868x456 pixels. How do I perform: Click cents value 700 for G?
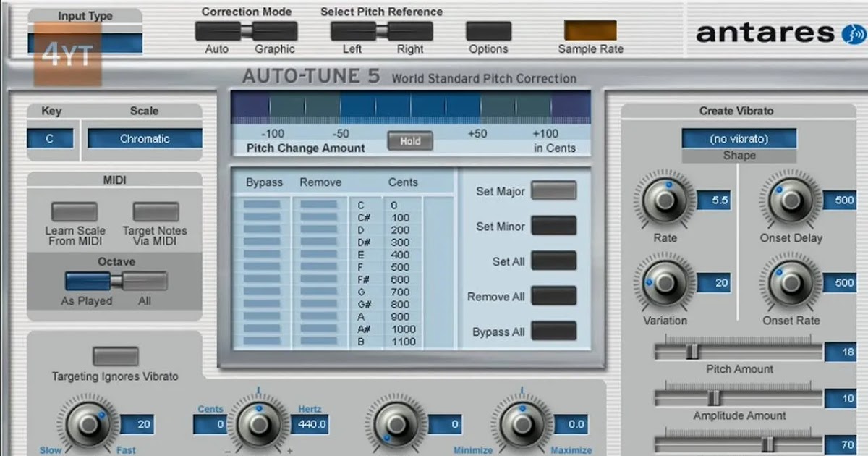400,292
